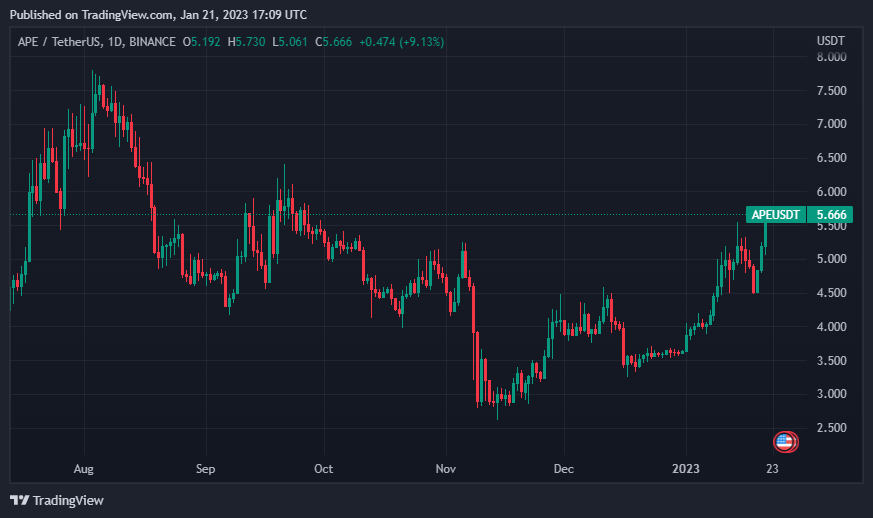The width and height of the screenshot is (873, 518).
Task: Click the TradingView logo icon
Action: pyautogui.click(x=19, y=500)
